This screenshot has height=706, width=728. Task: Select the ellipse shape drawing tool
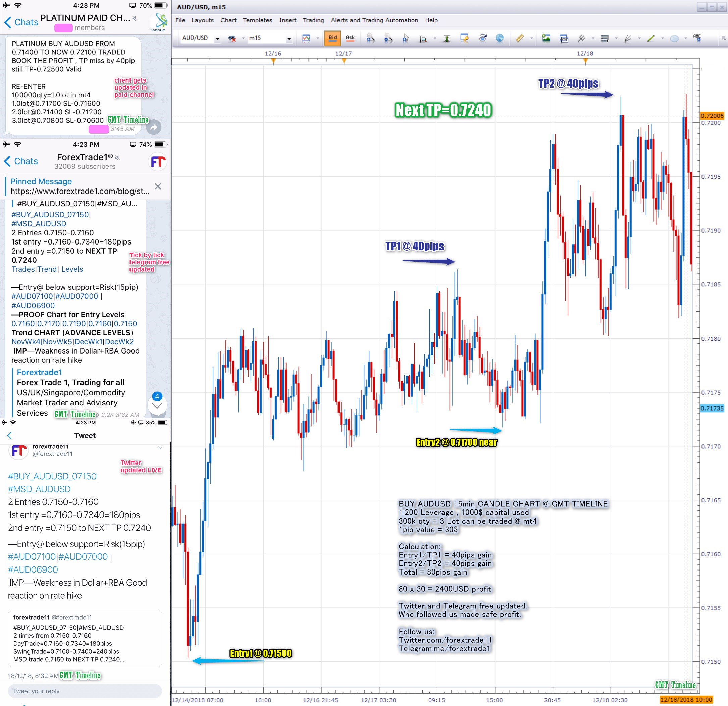click(674, 38)
